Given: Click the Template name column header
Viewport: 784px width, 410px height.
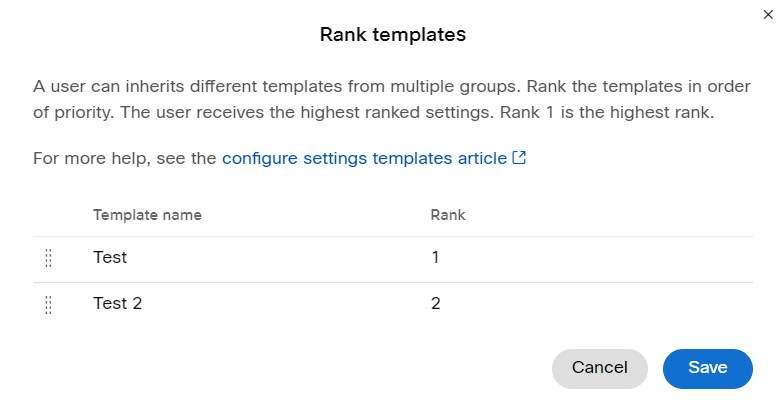Looking at the screenshot, I should pos(147,215).
